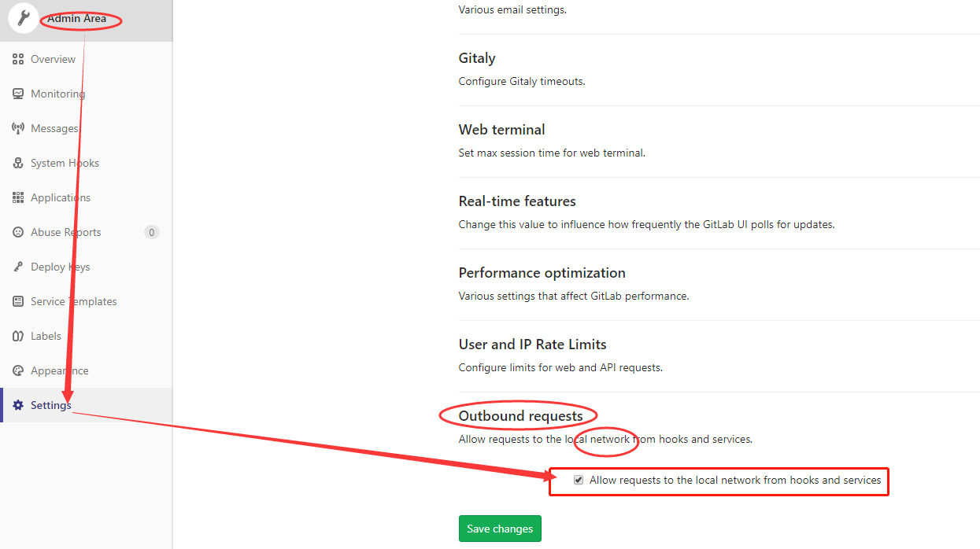Click the Deploy Keys key icon
Viewport: 980px width, 549px height.
(x=18, y=267)
